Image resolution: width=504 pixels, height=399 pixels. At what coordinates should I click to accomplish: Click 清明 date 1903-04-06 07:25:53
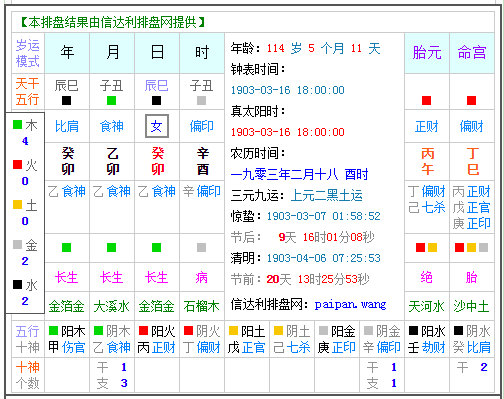pos(323,258)
